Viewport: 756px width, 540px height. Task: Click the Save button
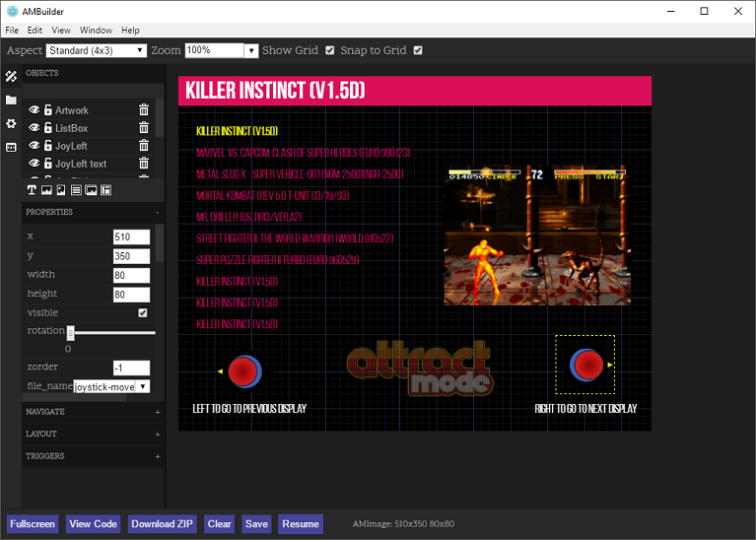point(256,524)
